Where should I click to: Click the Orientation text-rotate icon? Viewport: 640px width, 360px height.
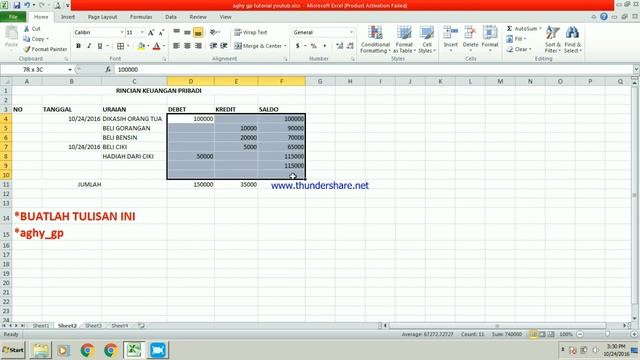(213, 32)
